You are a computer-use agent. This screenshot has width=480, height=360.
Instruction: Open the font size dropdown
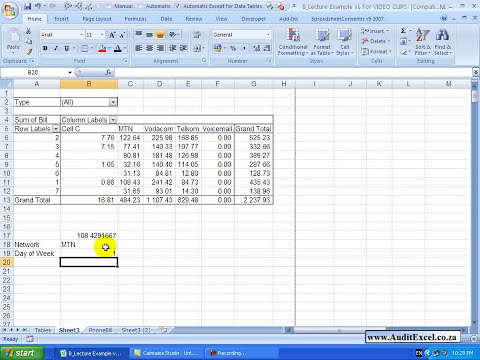click(102, 35)
